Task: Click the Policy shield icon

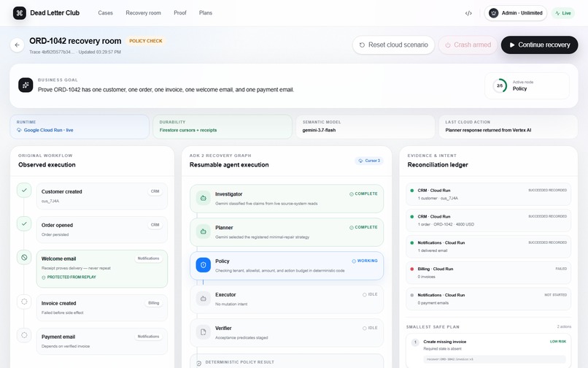Action: pos(204,265)
